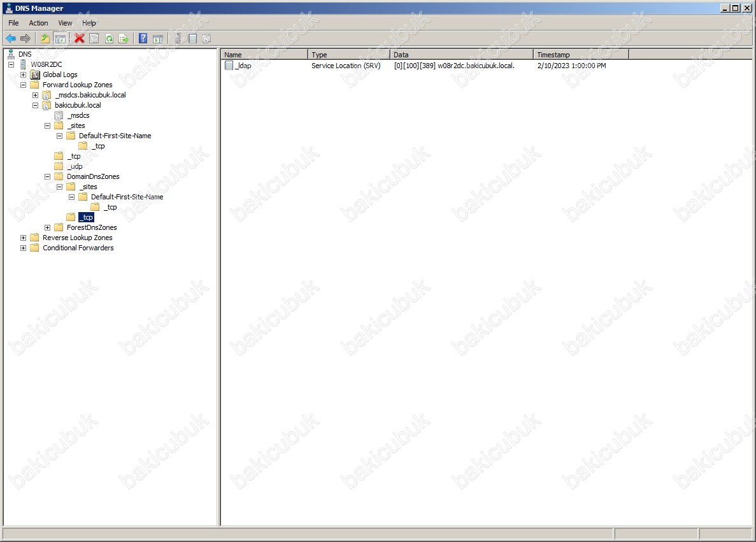Viewport: 756px width, 542px height.
Task: Select the DNS root tree item
Action: click(x=25, y=54)
